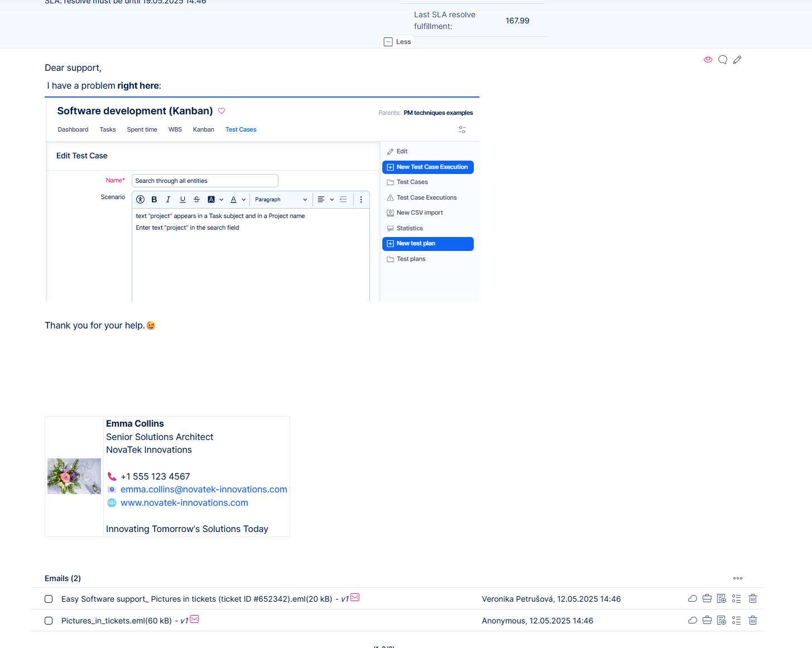This screenshot has height=648, width=812.
Task: Delete Easy Software support email with trash icon
Action: point(753,598)
